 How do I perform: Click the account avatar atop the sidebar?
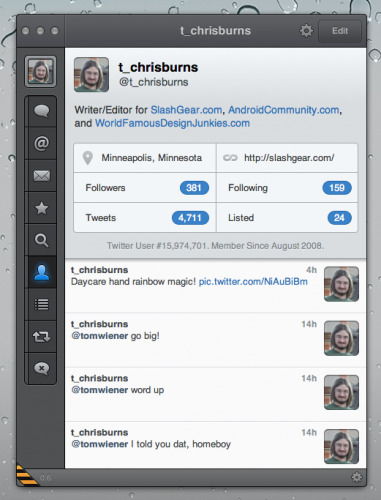(x=40, y=71)
